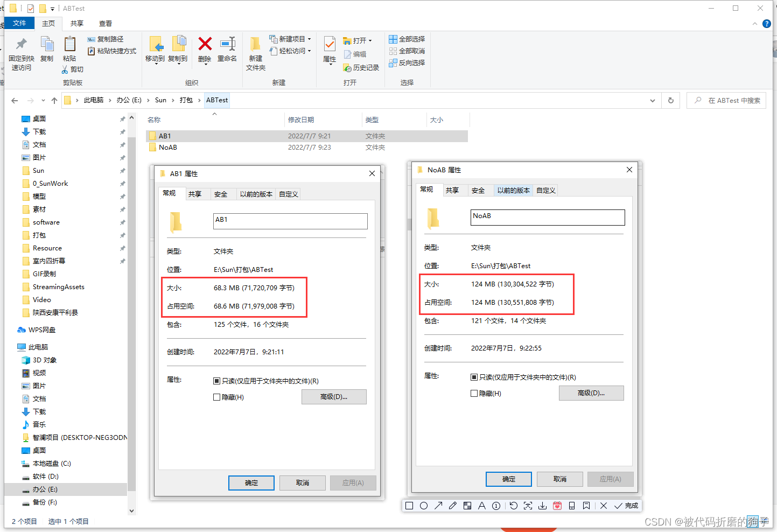Open StreamingAssets in navigation pane
Image resolution: width=777 pixels, height=532 pixels.
click(x=59, y=287)
